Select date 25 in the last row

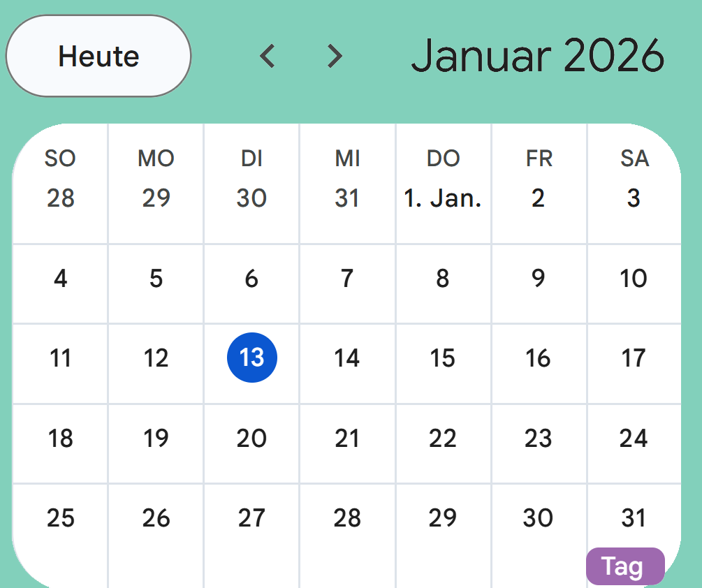(61, 517)
